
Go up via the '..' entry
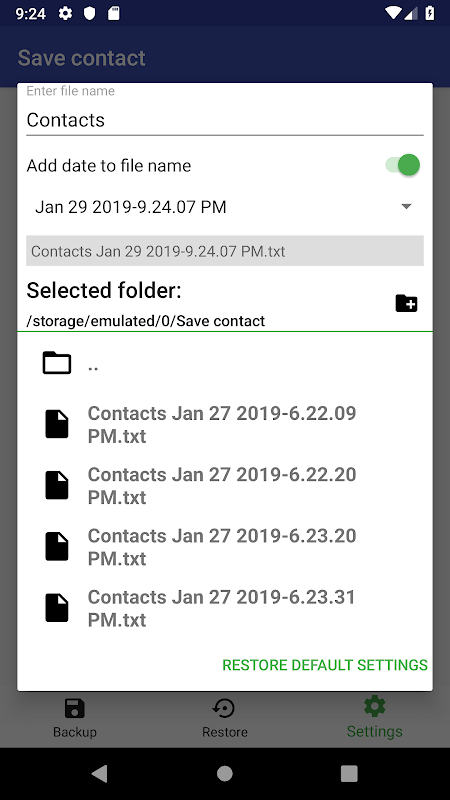(224, 363)
